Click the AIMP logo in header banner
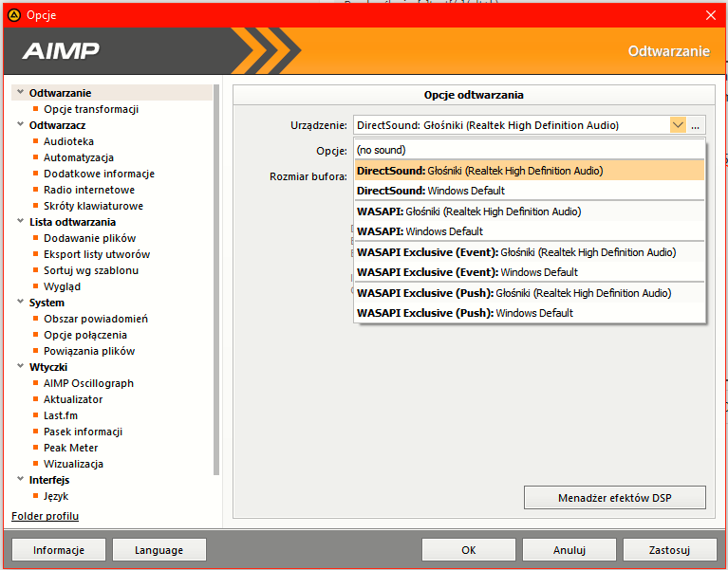 pyautogui.click(x=61, y=51)
